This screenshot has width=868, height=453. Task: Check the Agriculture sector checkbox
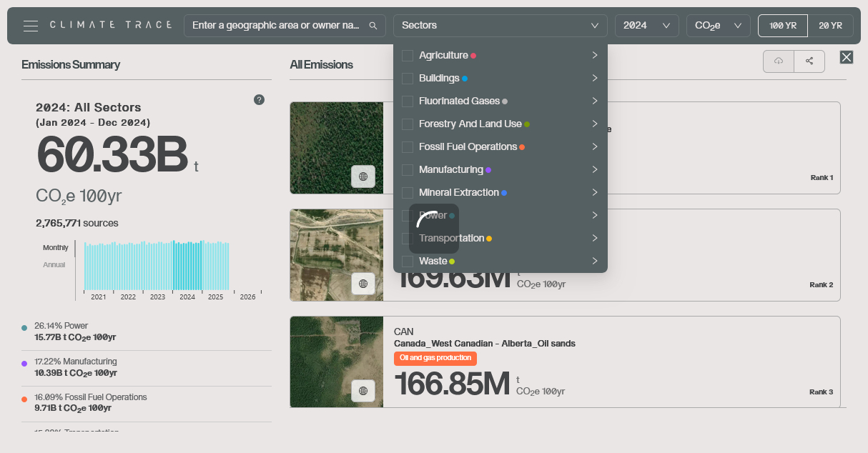408,56
